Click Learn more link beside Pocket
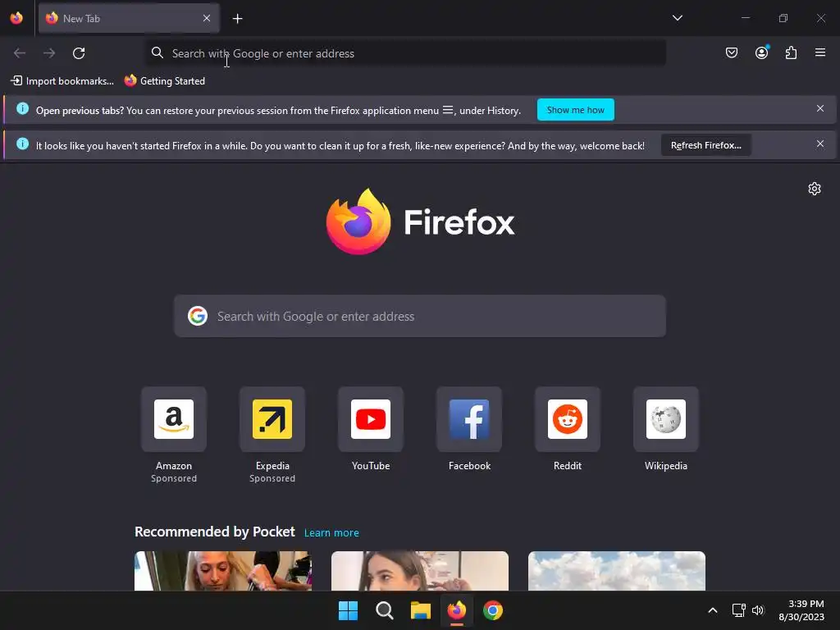Viewport: 840px width, 630px height. 331,533
